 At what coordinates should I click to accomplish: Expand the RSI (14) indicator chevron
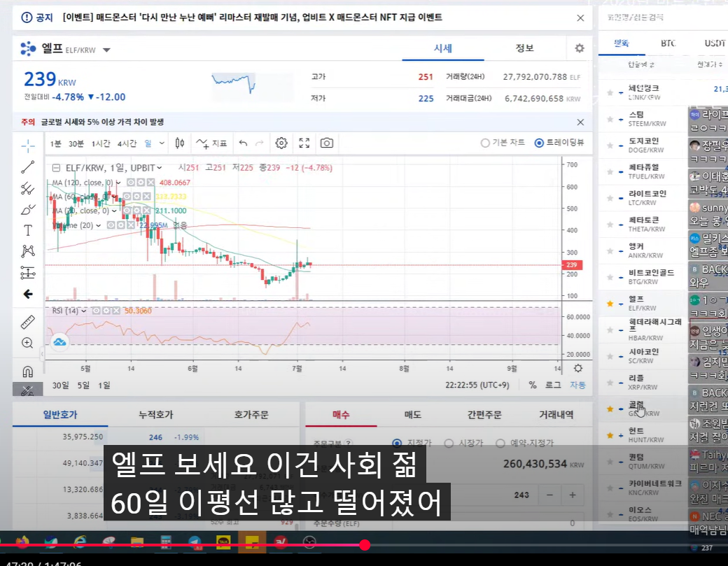83,311
